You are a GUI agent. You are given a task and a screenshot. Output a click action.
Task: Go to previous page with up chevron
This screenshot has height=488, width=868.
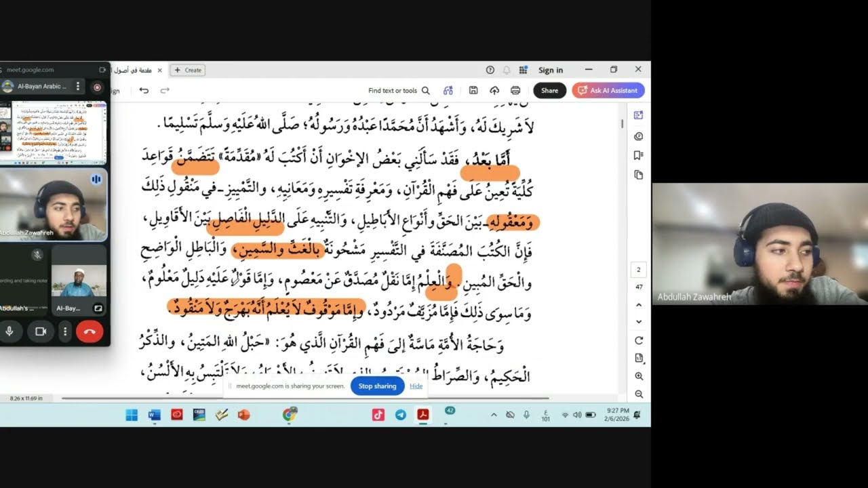click(639, 305)
